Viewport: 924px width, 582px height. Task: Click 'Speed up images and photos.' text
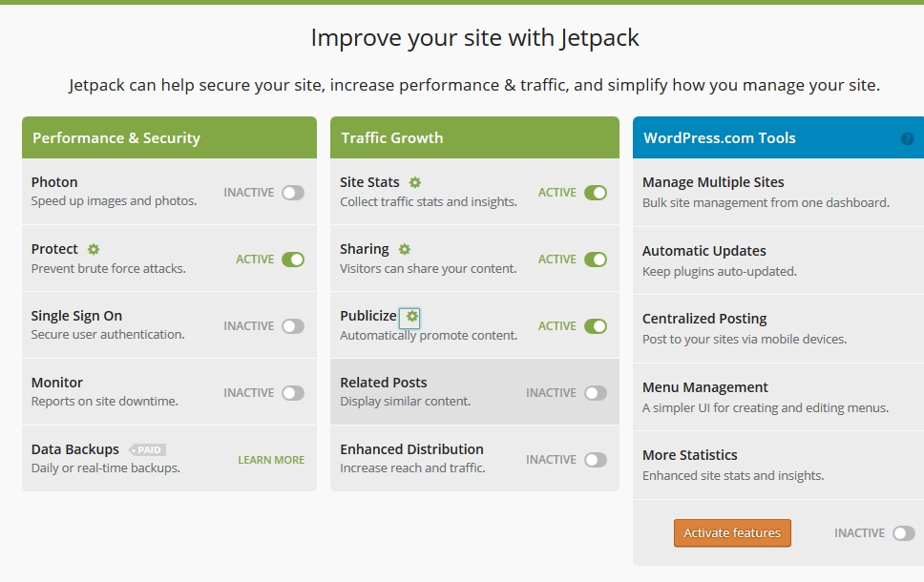114,201
